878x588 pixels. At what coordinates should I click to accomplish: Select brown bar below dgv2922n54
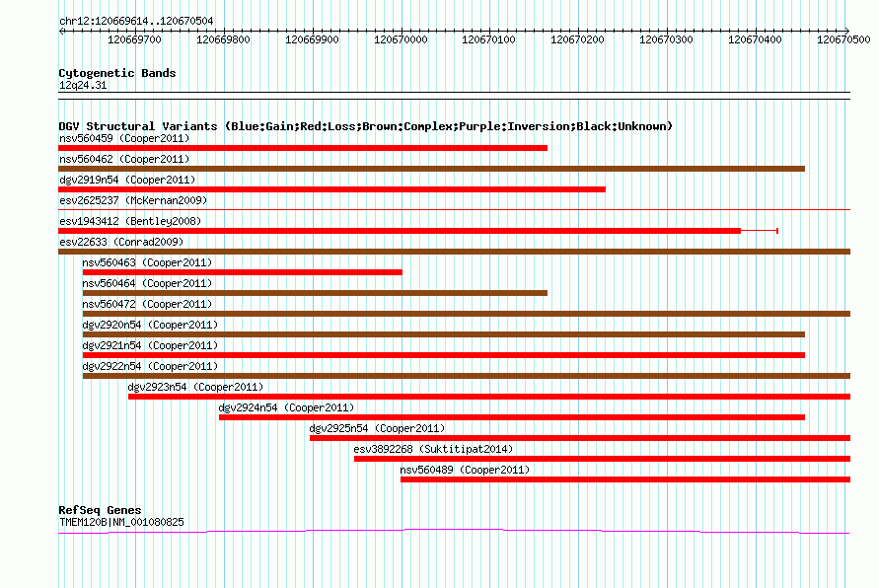(x=467, y=376)
